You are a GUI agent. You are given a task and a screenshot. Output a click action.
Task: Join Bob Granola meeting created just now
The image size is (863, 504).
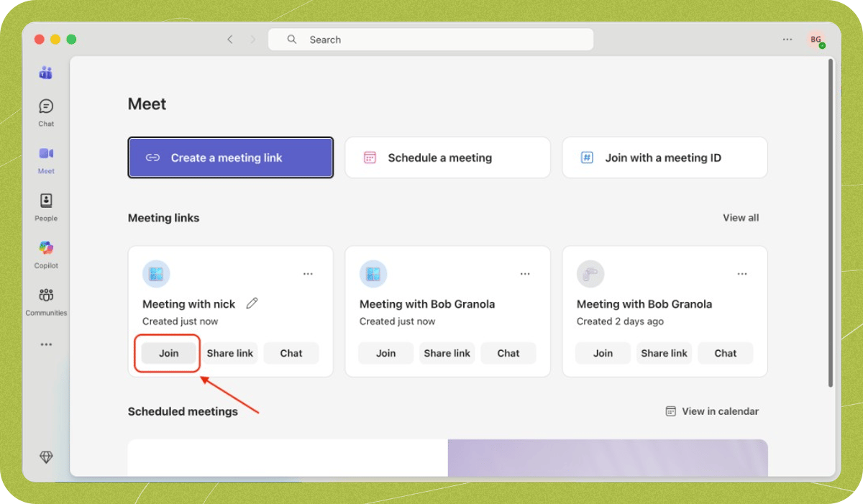386,353
